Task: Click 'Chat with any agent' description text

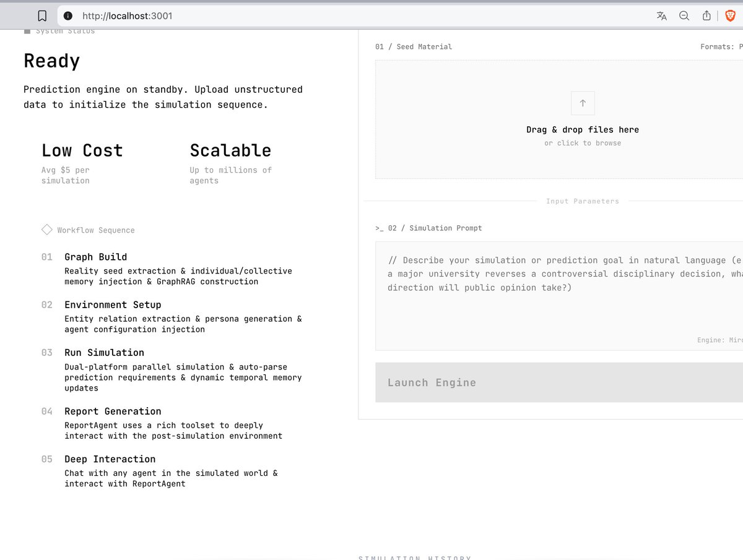Action: coord(172,478)
